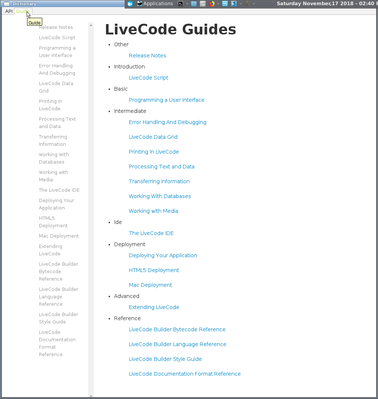
Task: Open the Firefox icon in the top panel
Action: [x=212, y=4]
